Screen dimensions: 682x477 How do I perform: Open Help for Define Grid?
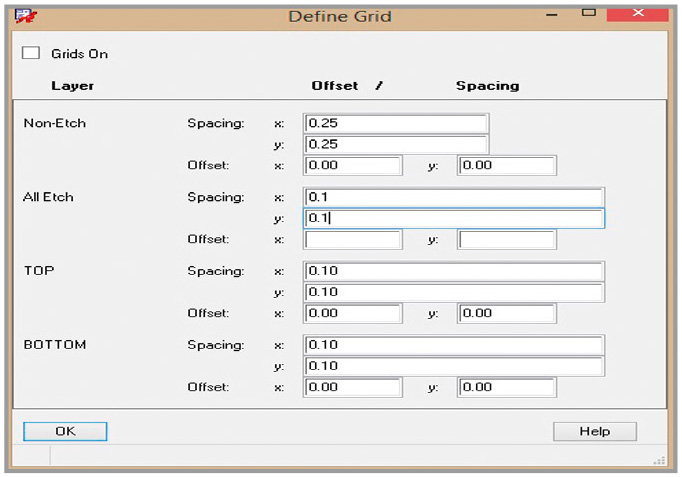595,431
